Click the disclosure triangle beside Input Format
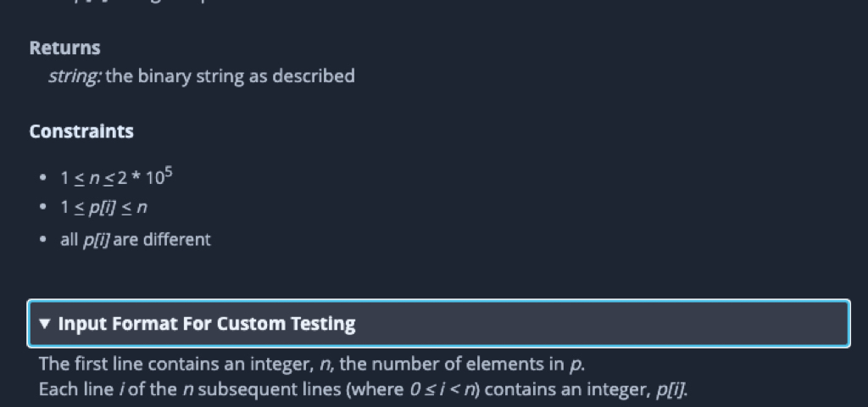This screenshot has height=407, width=868. click(x=45, y=324)
